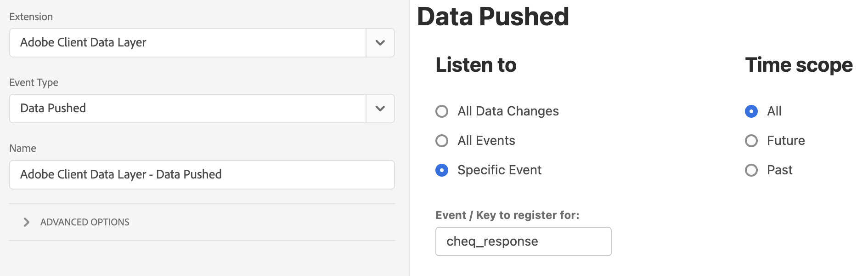Select the Specific Event radio button

click(x=442, y=170)
